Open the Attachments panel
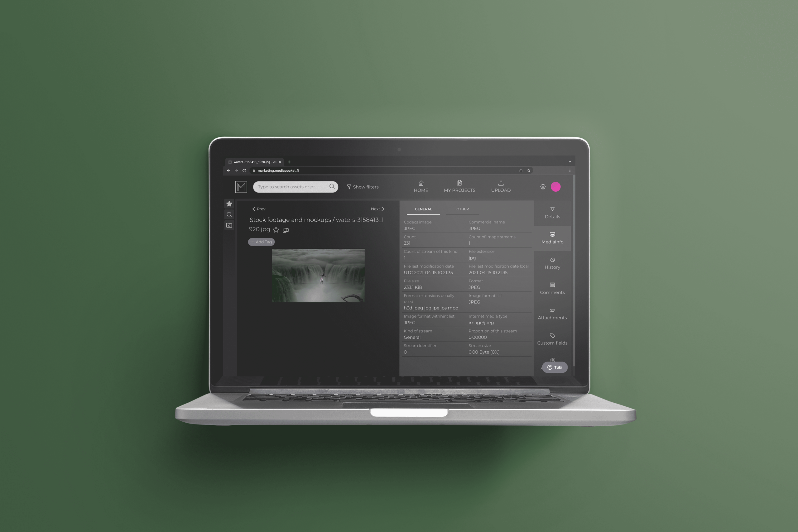798x532 pixels. point(553,314)
